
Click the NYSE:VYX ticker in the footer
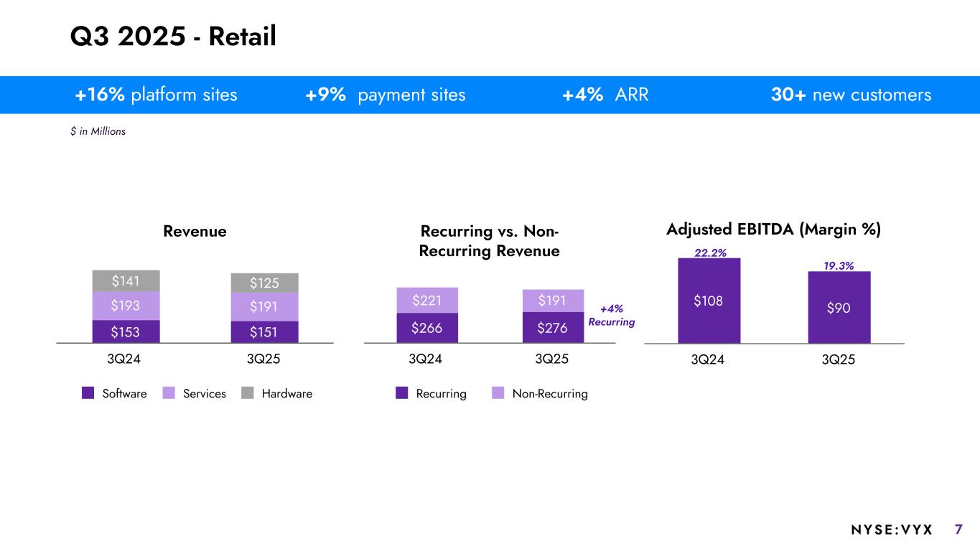click(892, 530)
